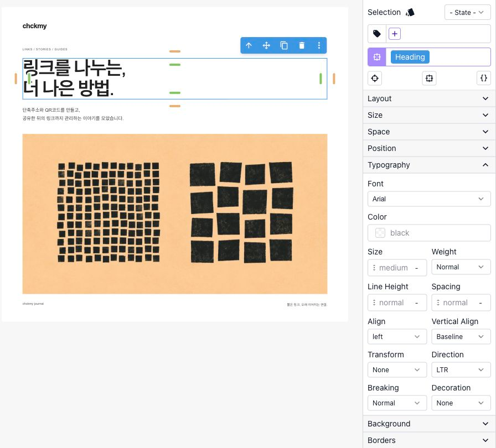Collapse the Typography section

pos(429,165)
